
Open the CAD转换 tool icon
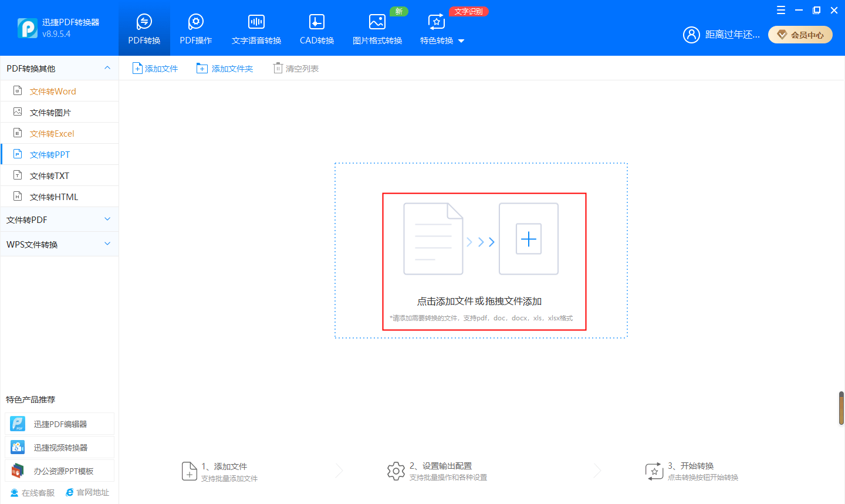point(316,22)
